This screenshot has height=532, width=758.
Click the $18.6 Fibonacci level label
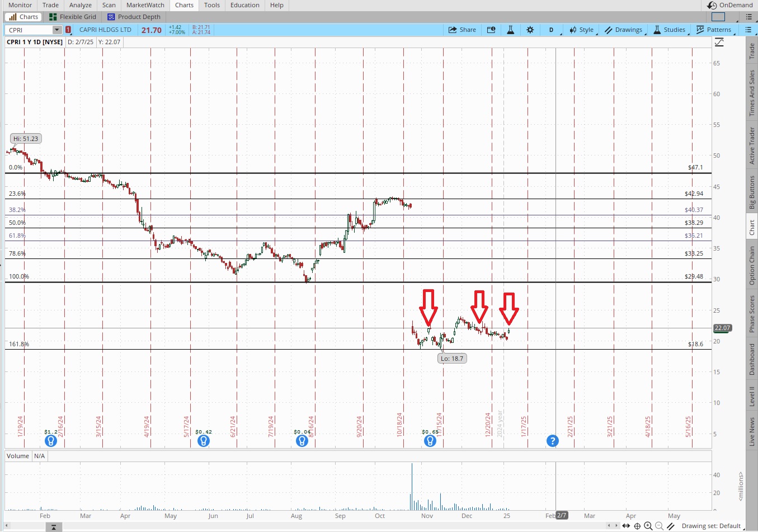695,344
